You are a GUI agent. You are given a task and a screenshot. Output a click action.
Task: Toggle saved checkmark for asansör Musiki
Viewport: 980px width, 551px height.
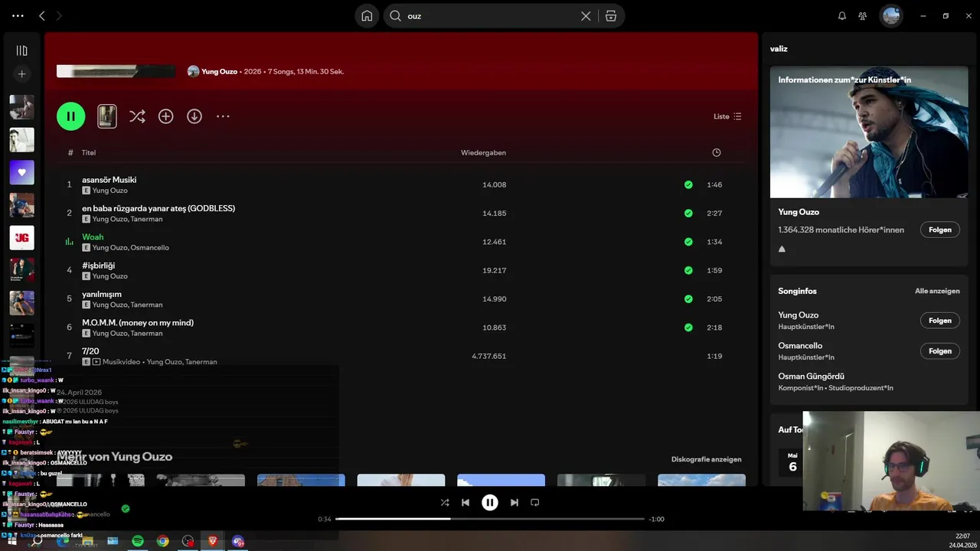(688, 184)
